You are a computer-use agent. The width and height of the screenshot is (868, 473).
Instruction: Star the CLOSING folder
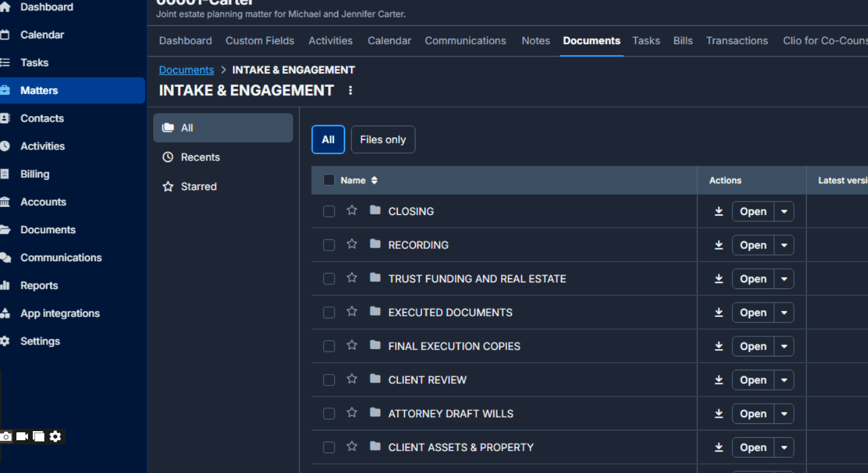point(352,210)
